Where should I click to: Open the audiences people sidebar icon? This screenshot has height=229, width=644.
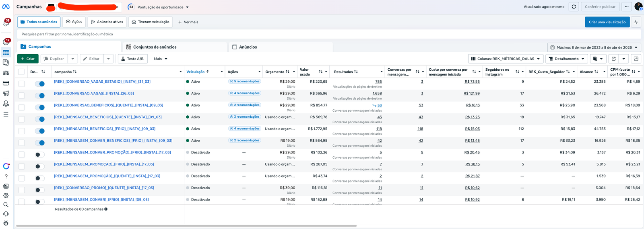pos(6,73)
